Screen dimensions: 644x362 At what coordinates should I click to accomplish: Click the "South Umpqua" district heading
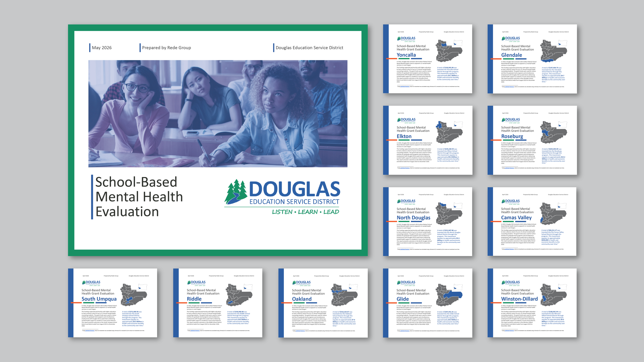(x=99, y=299)
